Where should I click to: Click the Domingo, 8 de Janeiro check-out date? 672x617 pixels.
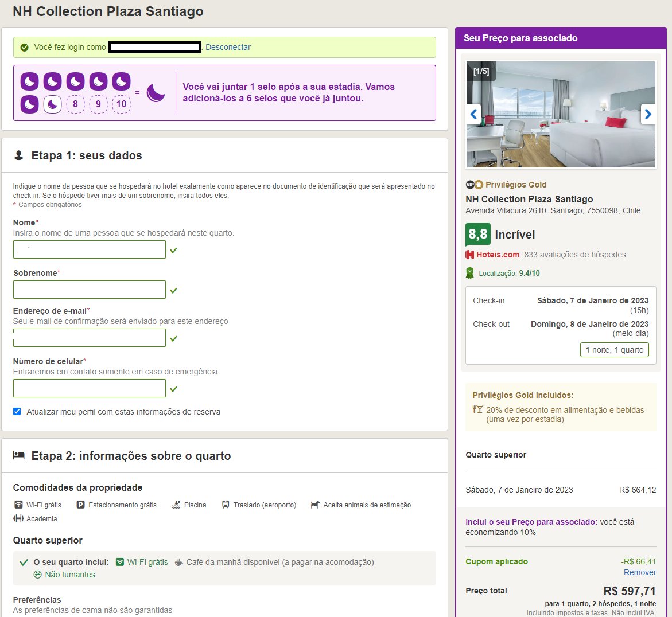[590, 324]
